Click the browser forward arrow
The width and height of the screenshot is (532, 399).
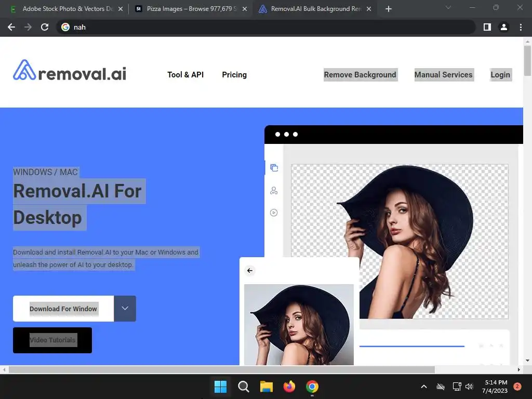pos(28,27)
